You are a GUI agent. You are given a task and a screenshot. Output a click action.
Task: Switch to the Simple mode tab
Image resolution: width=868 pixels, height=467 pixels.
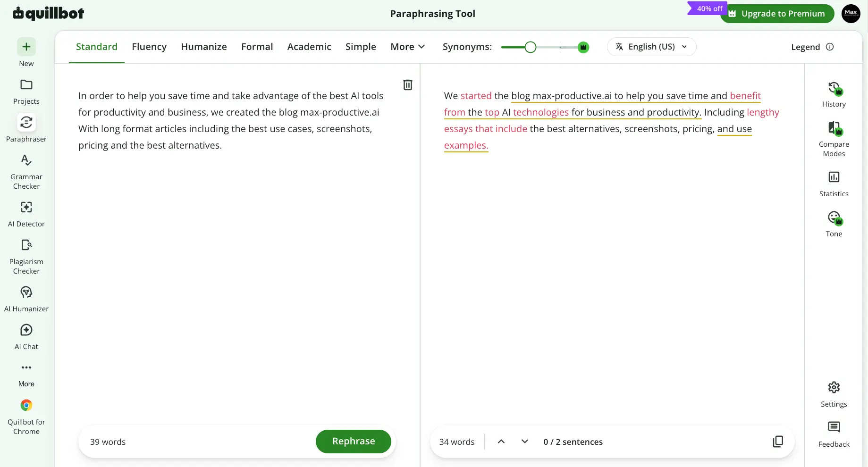click(361, 47)
